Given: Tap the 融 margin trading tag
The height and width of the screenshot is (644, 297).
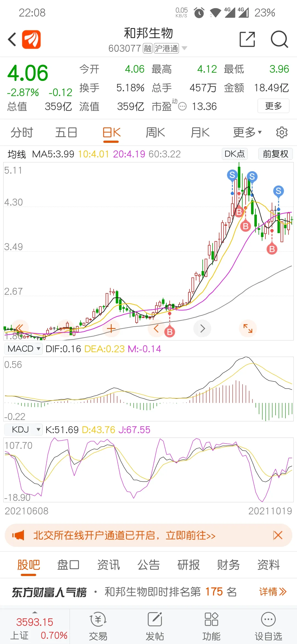Looking at the screenshot, I should (148, 48).
